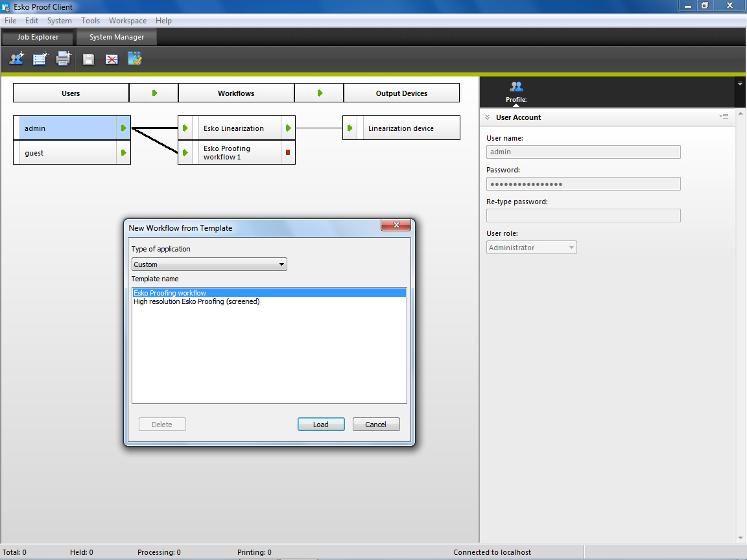Click the Printing: 0 status text

254,552
